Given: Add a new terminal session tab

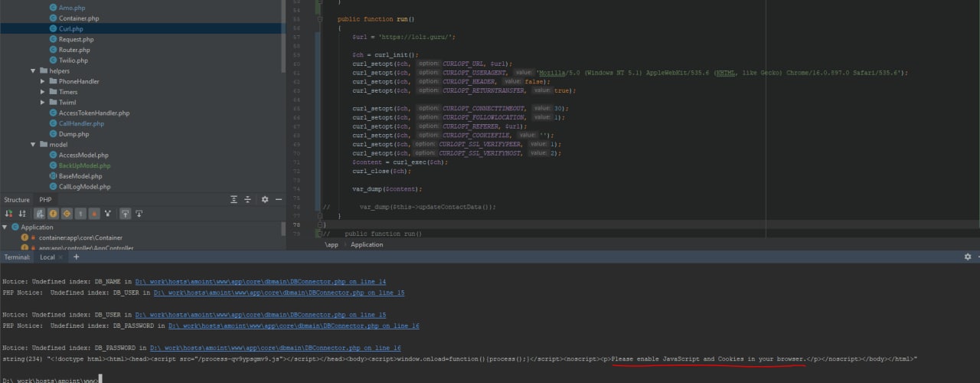Looking at the screenshot, I should point(76,257).
